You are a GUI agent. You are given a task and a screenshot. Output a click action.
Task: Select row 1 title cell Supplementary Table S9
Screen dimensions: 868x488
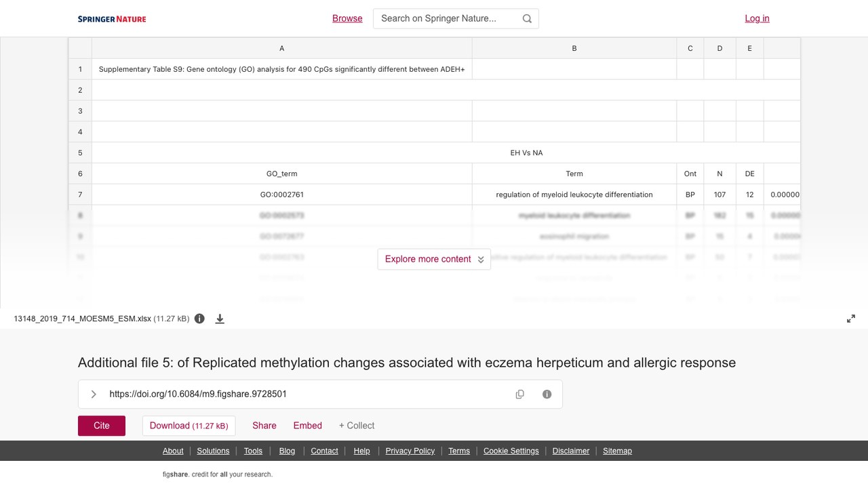pos(282,69)
